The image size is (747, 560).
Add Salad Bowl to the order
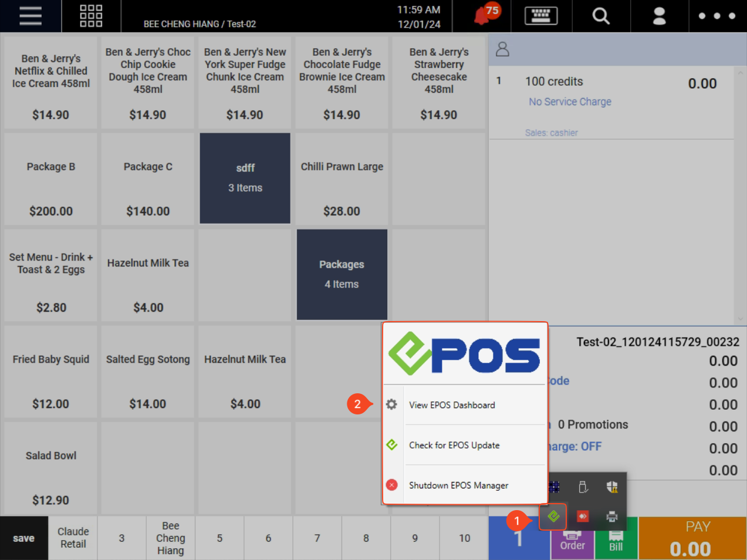point(51,468)
